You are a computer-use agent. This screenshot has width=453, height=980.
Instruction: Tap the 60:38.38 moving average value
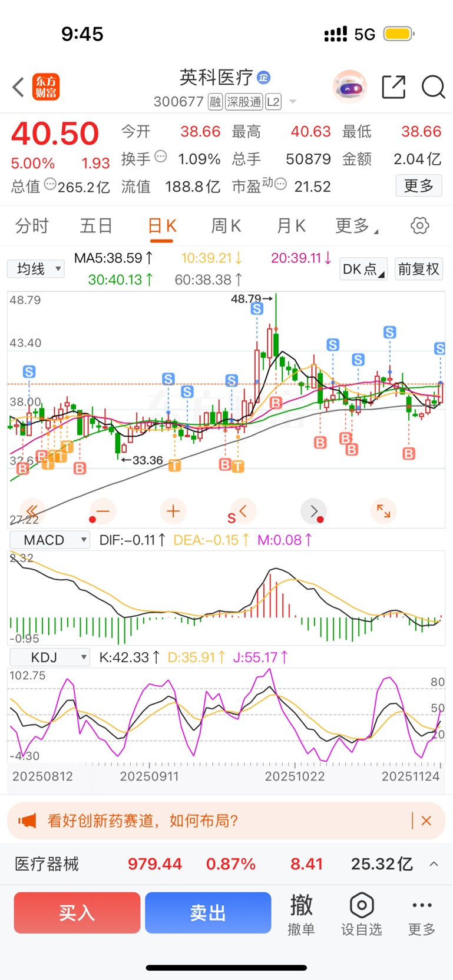coord(209,280)
